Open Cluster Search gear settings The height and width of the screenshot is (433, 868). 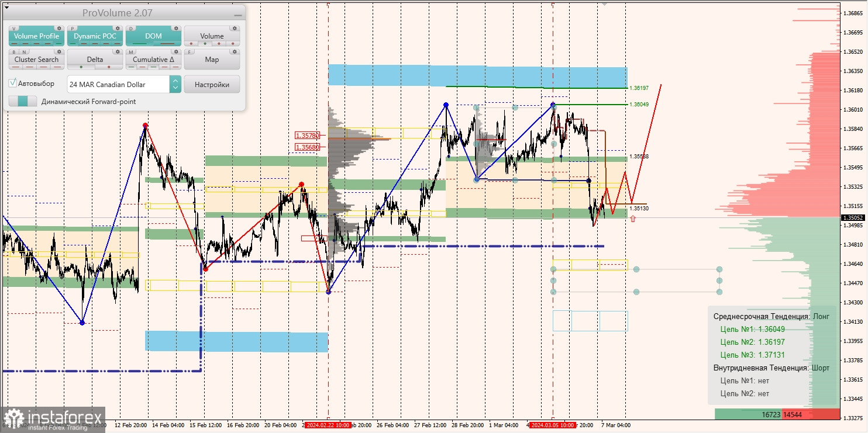58,51
